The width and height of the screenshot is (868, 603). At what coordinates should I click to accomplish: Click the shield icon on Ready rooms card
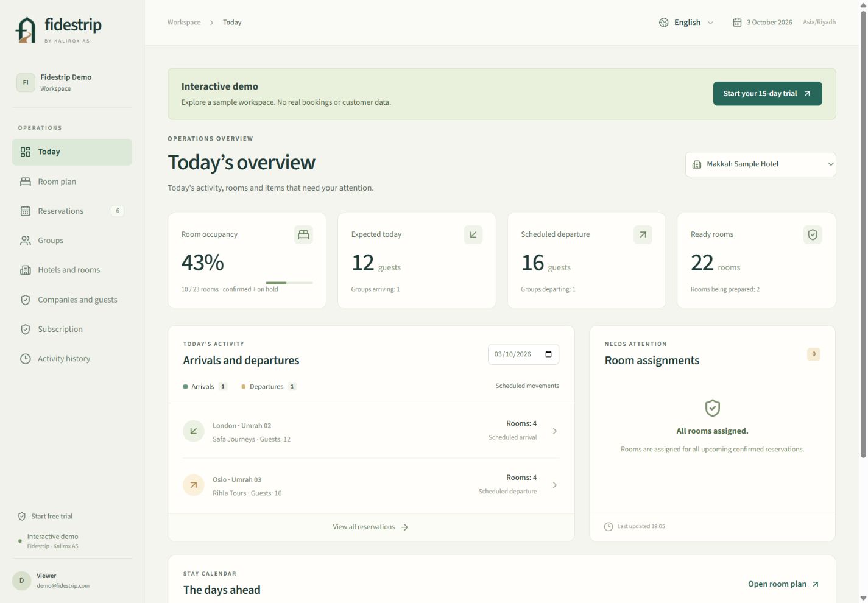pyautogui.click(x=813, y=234)
